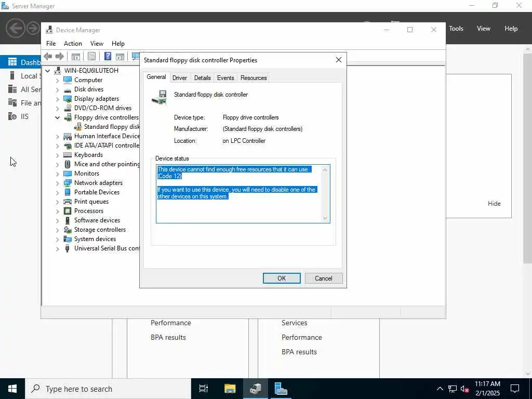Click OK in the Properties dialog
This screenshot has width=532, height=399.
tap(282, 278)
